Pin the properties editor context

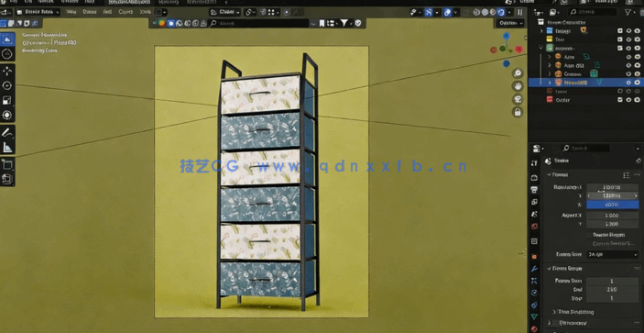[x=638, y=161]
